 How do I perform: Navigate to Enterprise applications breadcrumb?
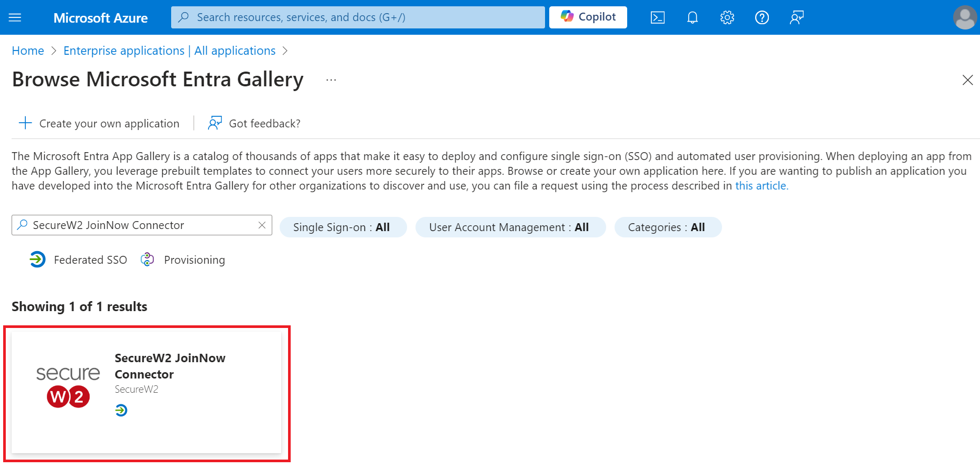(x=169, y=51)
